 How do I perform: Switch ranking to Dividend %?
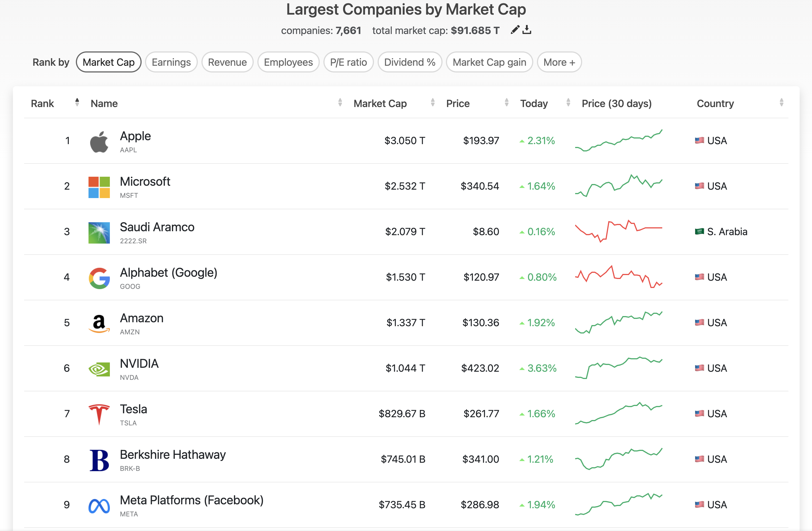(409, 62)
